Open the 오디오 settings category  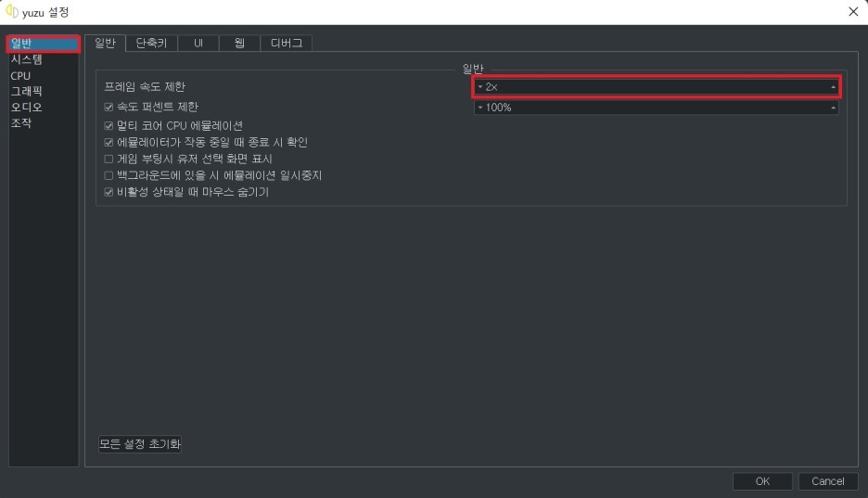point(27,108)
